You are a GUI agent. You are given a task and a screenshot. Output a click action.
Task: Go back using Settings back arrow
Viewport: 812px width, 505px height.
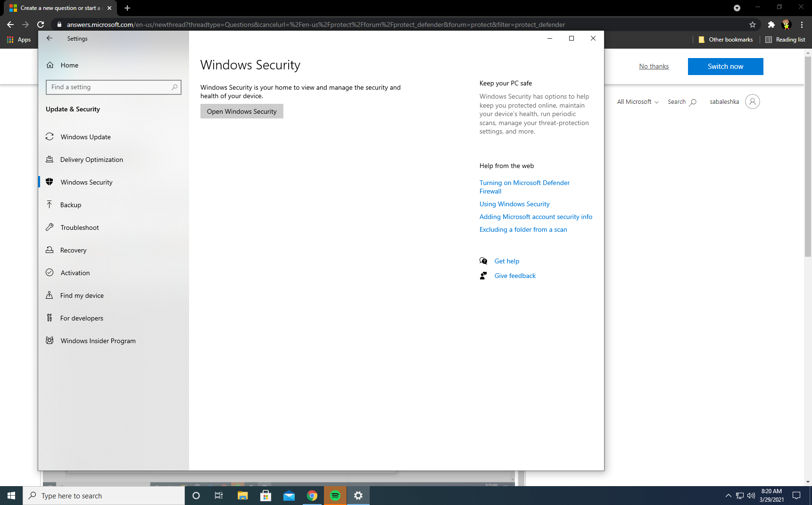point(50,38)
